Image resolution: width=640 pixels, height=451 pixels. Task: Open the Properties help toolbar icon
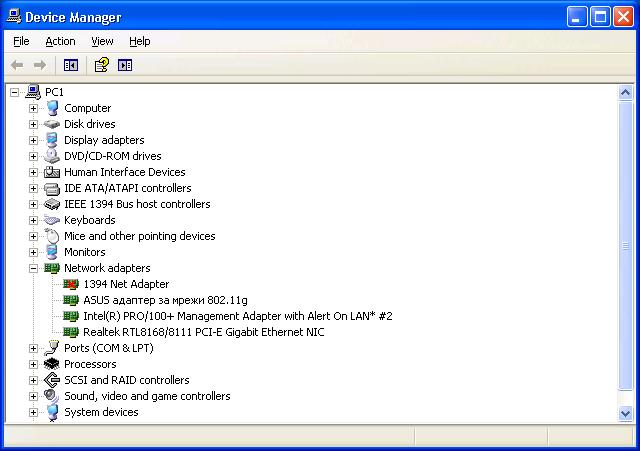102,65
